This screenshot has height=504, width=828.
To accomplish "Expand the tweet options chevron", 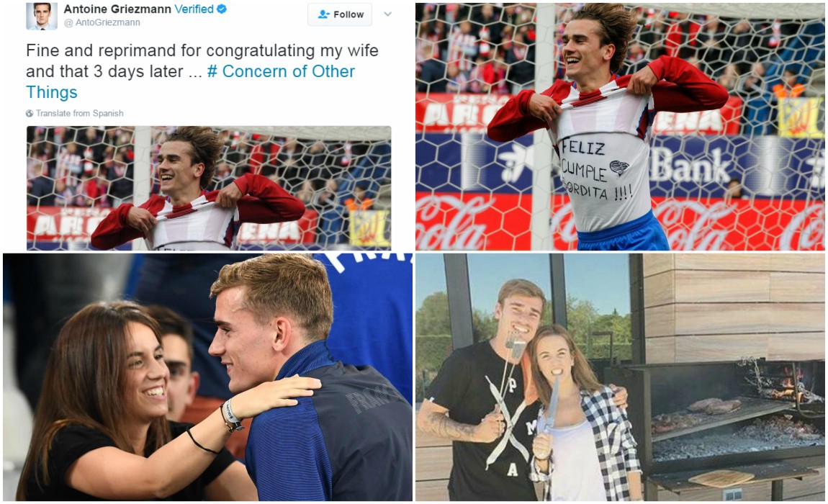I will tap(387, 14).
